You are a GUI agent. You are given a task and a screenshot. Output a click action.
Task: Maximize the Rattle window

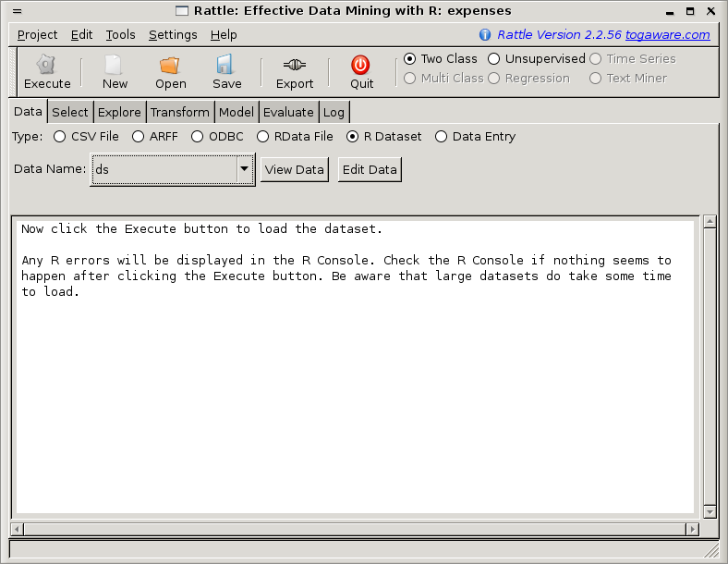pos(690,11)
